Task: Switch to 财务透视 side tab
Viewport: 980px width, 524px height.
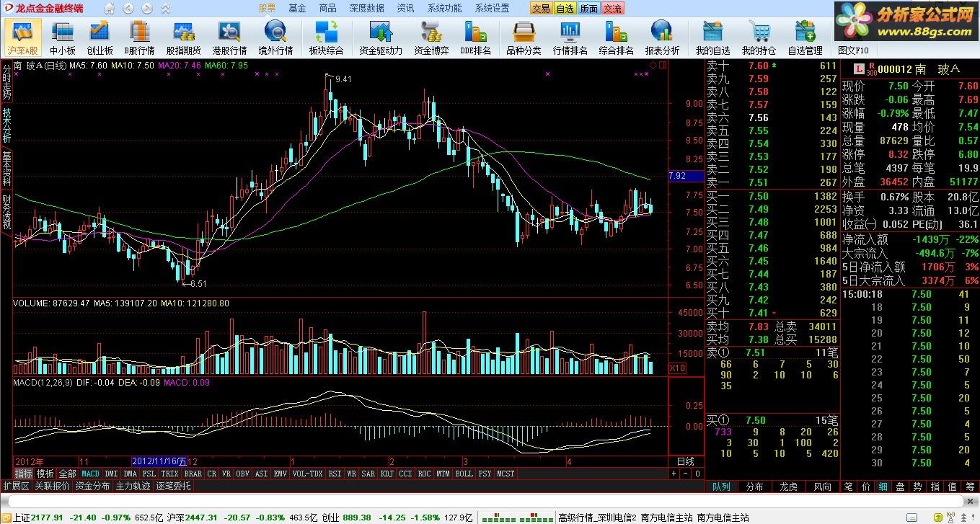Action: point(6,212)
